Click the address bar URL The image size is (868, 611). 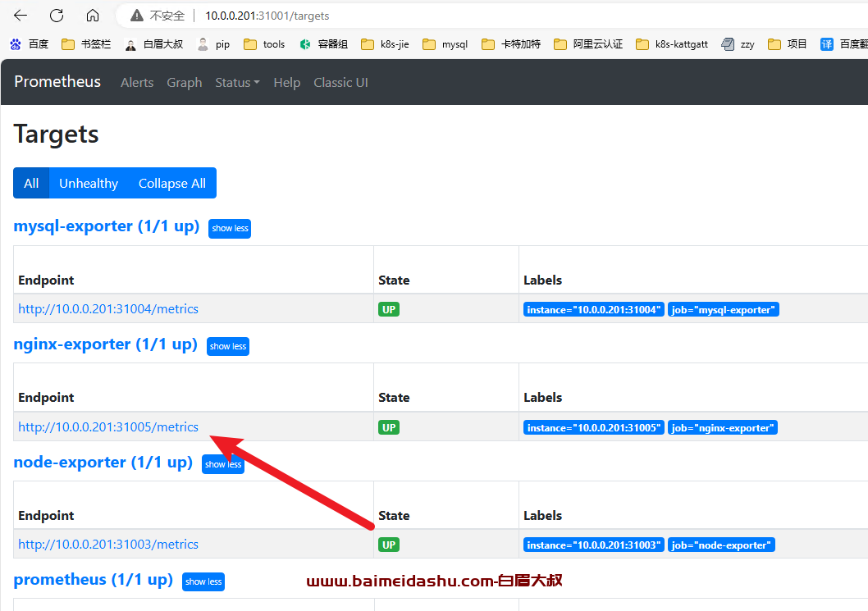(267, 16)
